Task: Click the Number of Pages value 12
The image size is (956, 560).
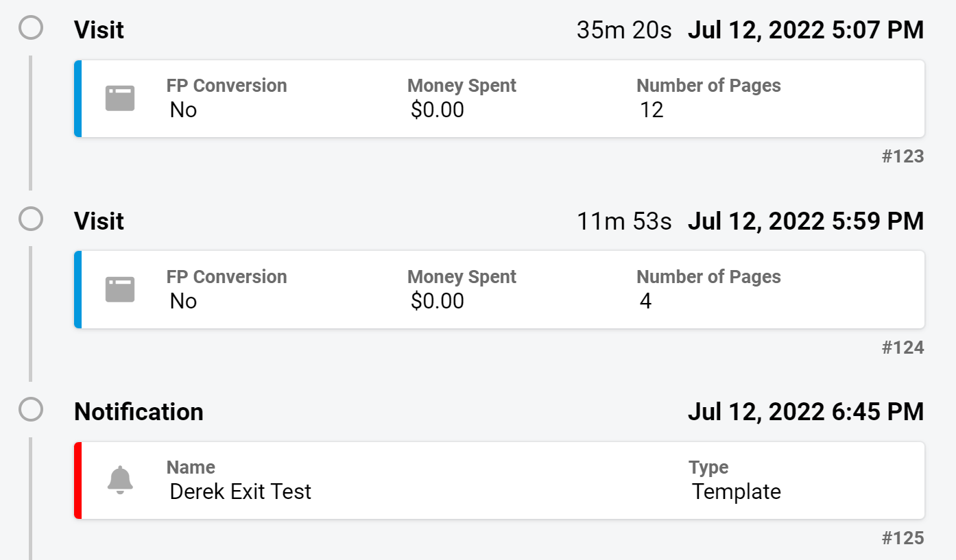Action: (x=652, y=110)
